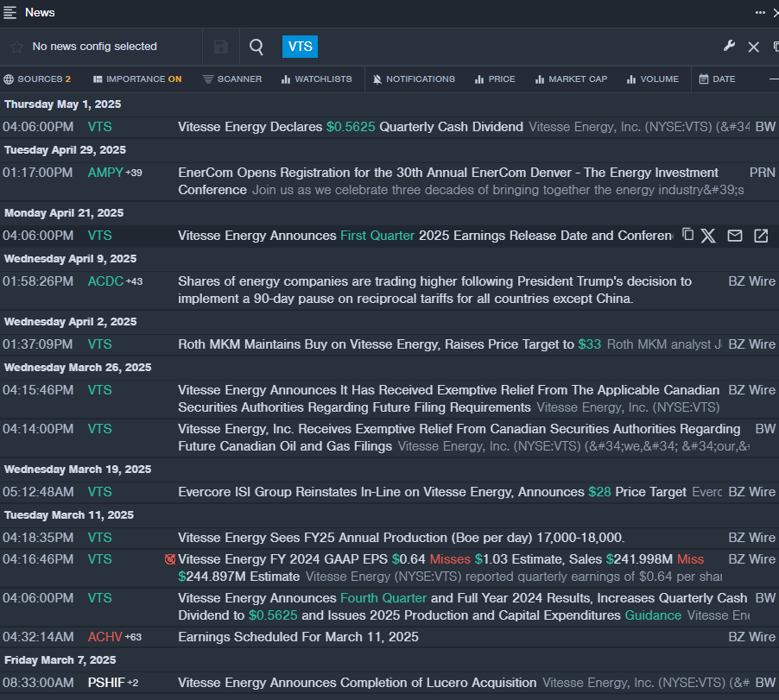
Task: Open the Evercore ISI Reinstates In-Line headline
Action: point(432,491)
